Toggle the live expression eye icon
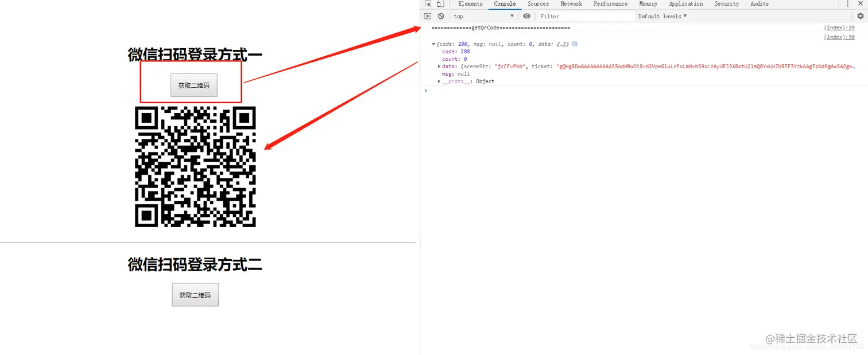868x355 pixels. pyautogui.click(x=526, y=16)
